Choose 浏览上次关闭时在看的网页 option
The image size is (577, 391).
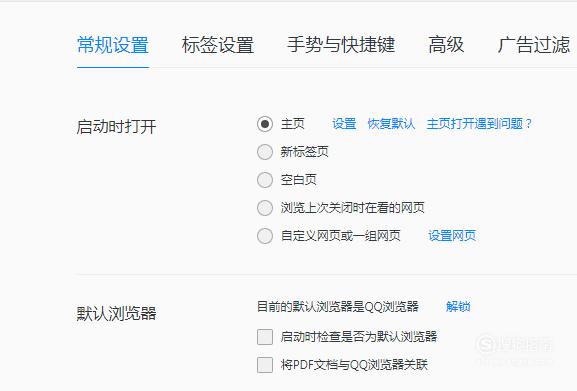tap(265, 208)
